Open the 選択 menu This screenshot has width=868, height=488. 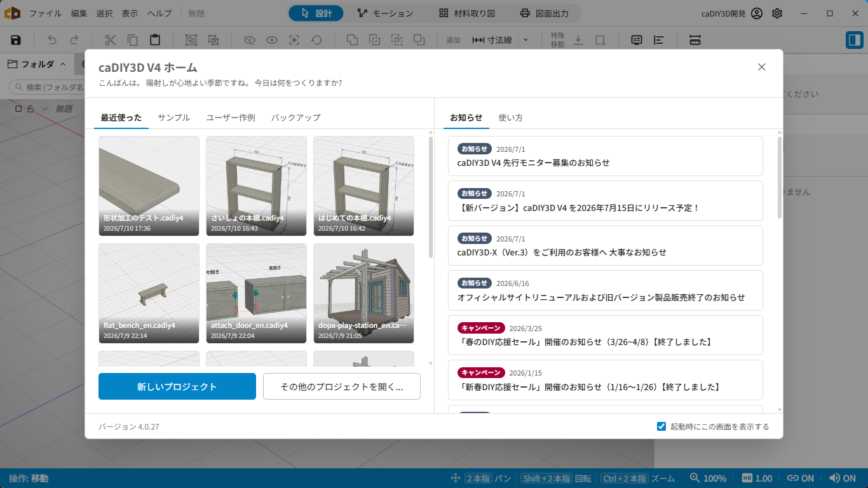click(x=105, y=13)
